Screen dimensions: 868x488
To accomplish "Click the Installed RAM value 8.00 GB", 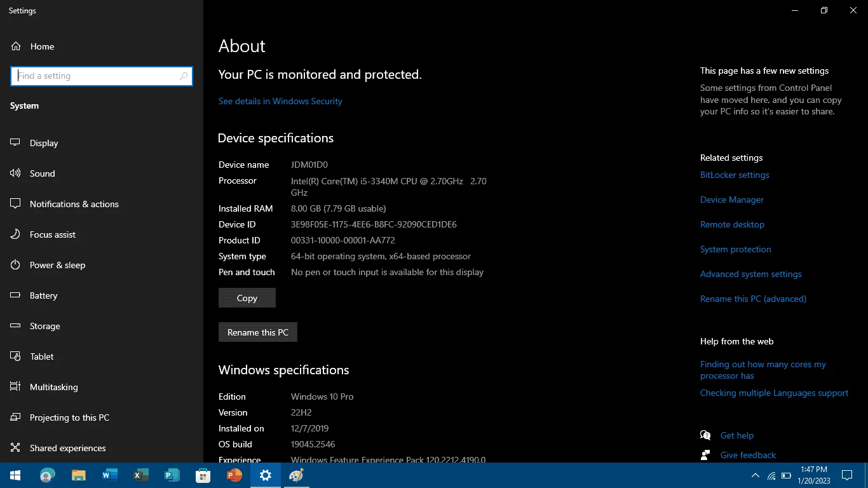I will click(339, 208).
